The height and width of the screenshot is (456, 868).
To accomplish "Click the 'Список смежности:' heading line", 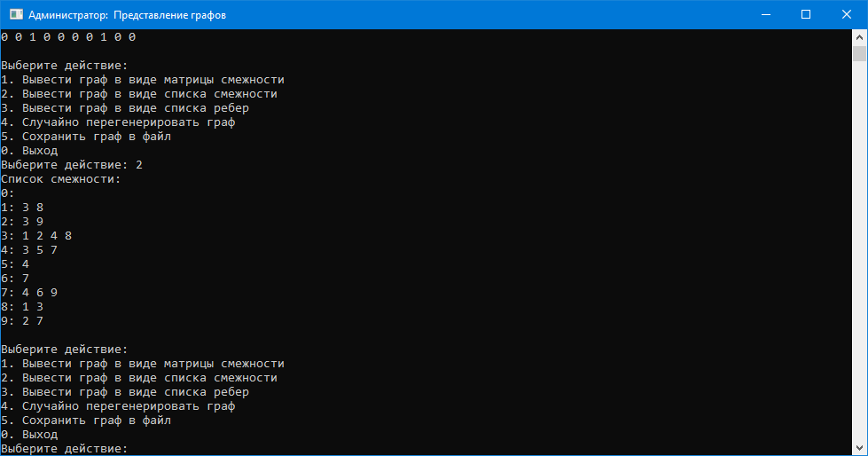I will pos(61,179).
